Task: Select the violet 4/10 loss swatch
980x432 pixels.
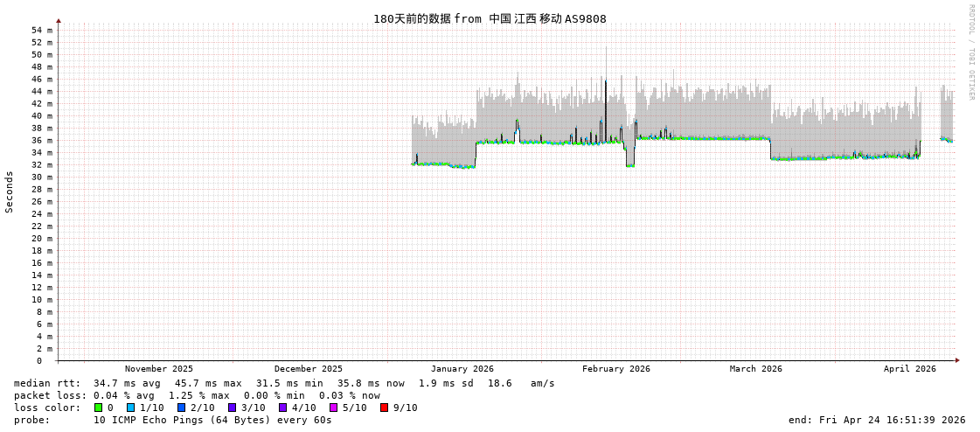Action: (282, 408)
